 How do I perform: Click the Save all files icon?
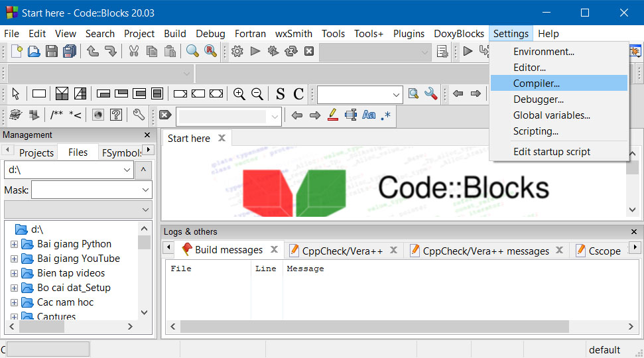tap(69, 51)
